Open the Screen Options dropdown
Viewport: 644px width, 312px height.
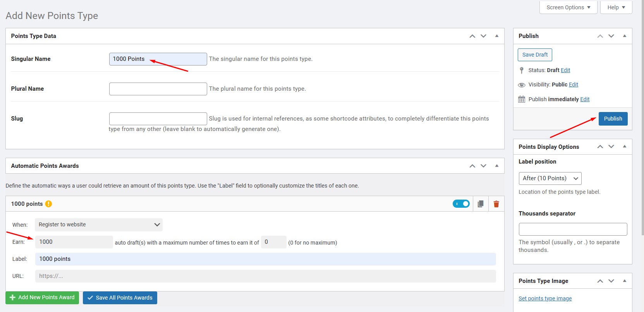(x=568, y=7)
